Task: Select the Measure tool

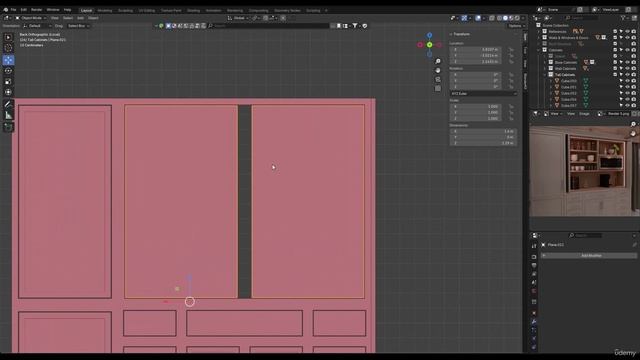Action: coord(8,116)
